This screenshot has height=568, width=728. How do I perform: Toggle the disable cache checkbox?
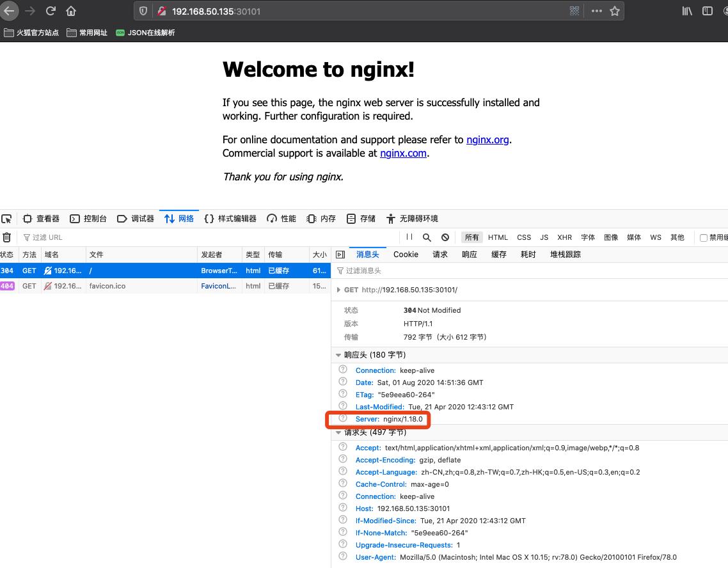tap(704, 237)
